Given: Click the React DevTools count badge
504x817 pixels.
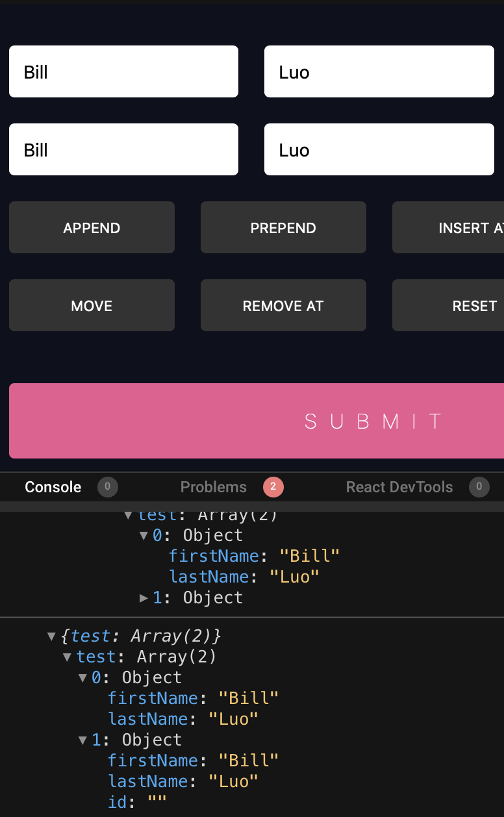Looking at the screenshot, I should click(479, 487).
